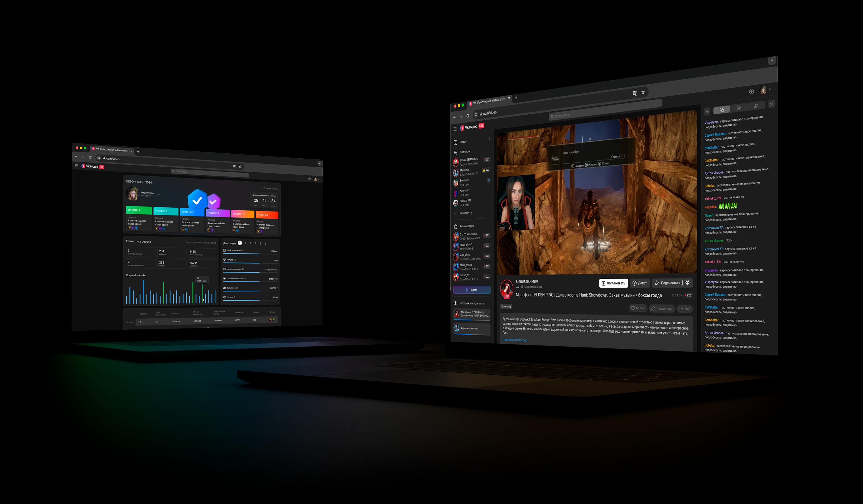863x504 pixels.
Task: Click the plus-circle create icon in dashboard window
Action: (x=310, y=179)
